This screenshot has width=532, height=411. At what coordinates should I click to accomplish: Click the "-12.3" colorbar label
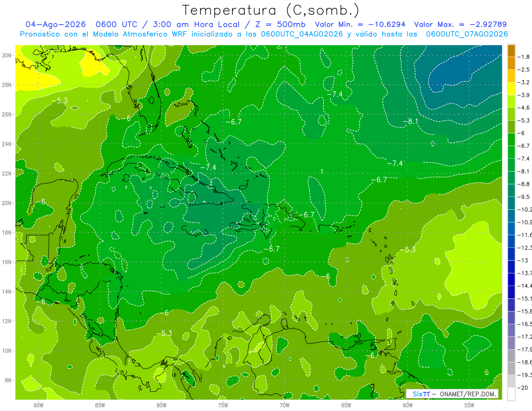tap(524, 247)
